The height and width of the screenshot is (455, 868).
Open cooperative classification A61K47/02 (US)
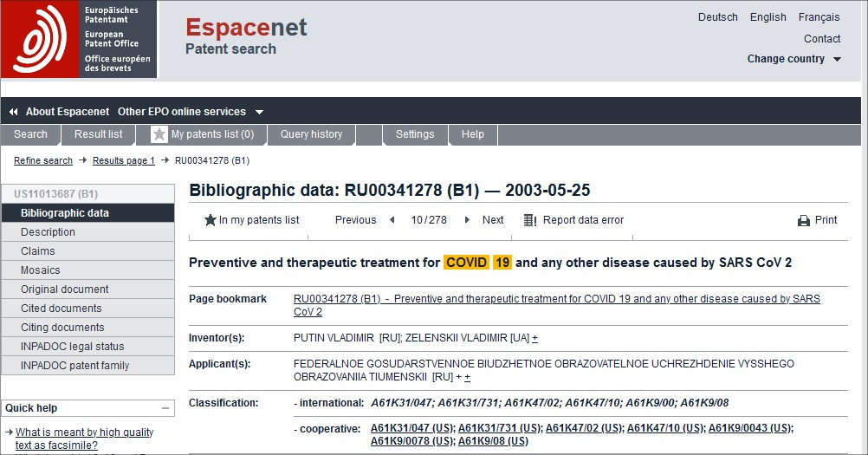coord(584,428)
